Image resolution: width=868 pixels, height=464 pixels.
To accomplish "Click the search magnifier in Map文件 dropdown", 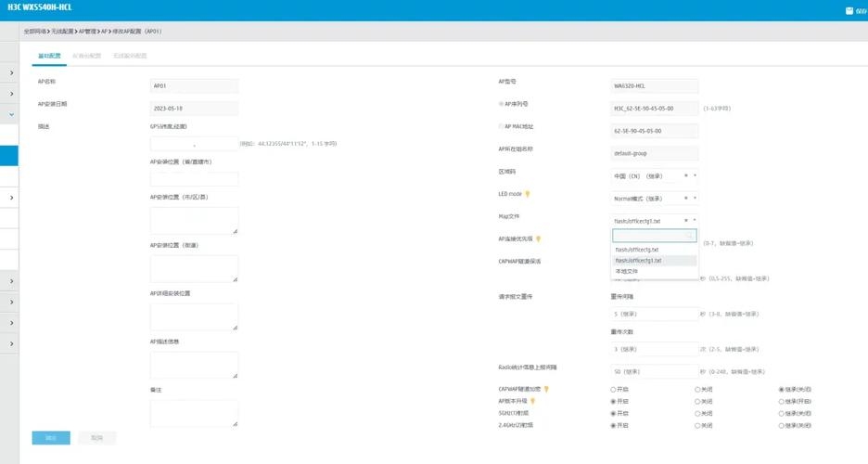I will [689, 236].
